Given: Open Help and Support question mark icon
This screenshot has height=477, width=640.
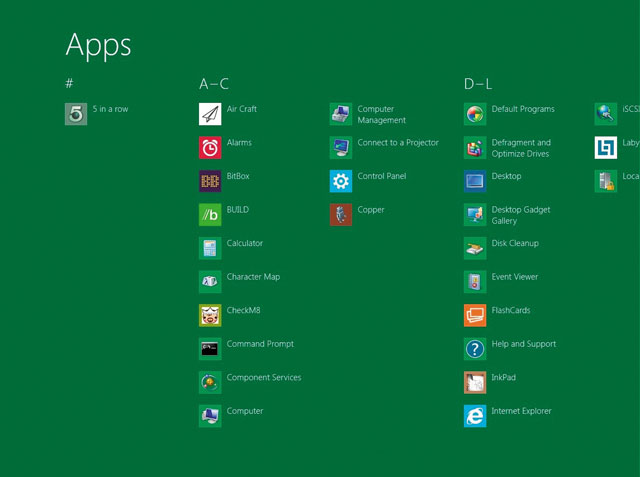Looking at the screenshot, I should (x=475, y=348).
